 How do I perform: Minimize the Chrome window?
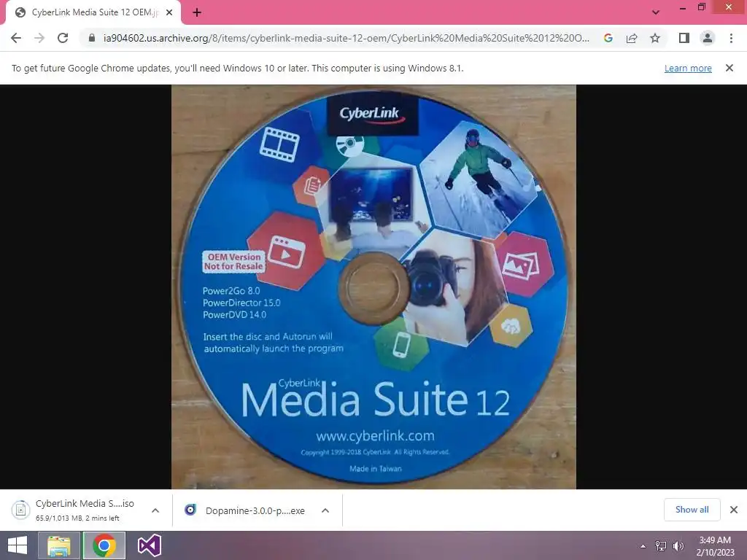tap(683, 7)
